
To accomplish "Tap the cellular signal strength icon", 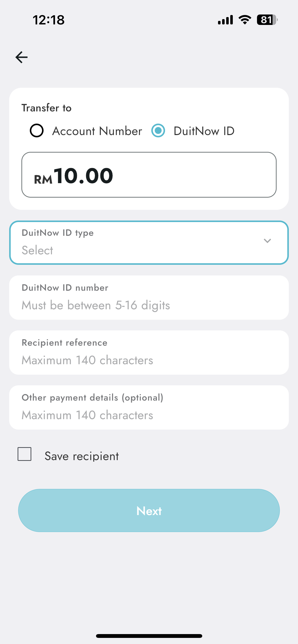I will [225, 20].
